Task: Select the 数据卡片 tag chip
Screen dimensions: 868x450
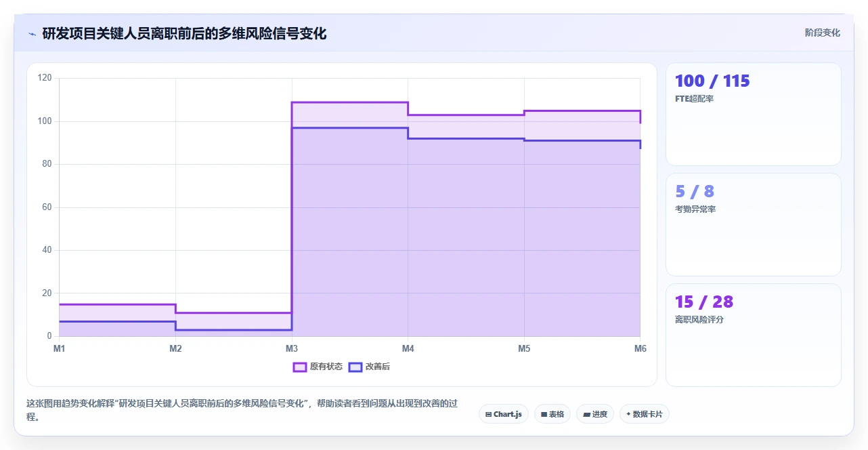Action: pyautogui.click(x=645, y=414)
